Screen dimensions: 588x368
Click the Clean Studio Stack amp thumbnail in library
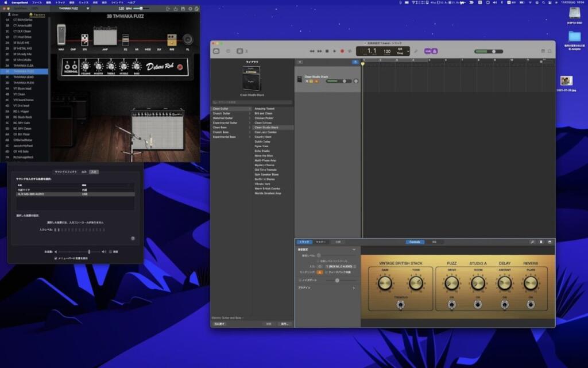click(x=252, y=78)
